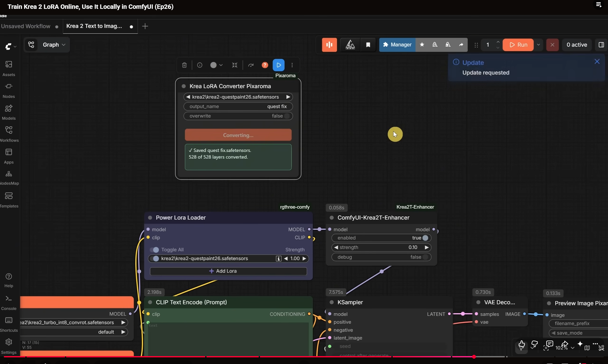
Task: Open more options in node selection toolbar
Action: click(x=292, y=65)
